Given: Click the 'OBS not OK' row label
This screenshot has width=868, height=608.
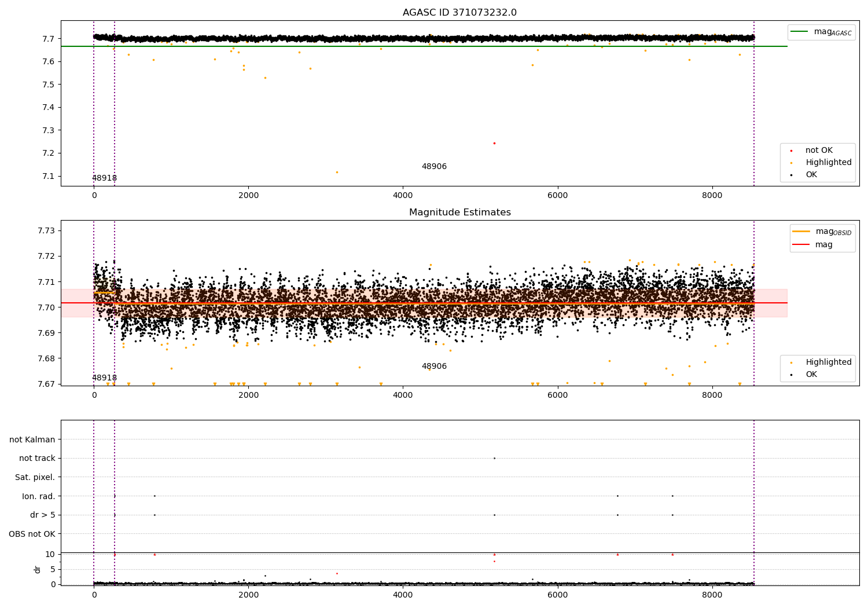Looking at the screenshot, I should [x=32, y=534].
